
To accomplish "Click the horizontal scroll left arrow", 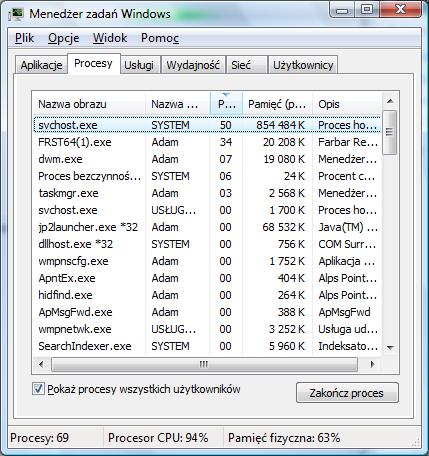I will (x=41, y=364).
